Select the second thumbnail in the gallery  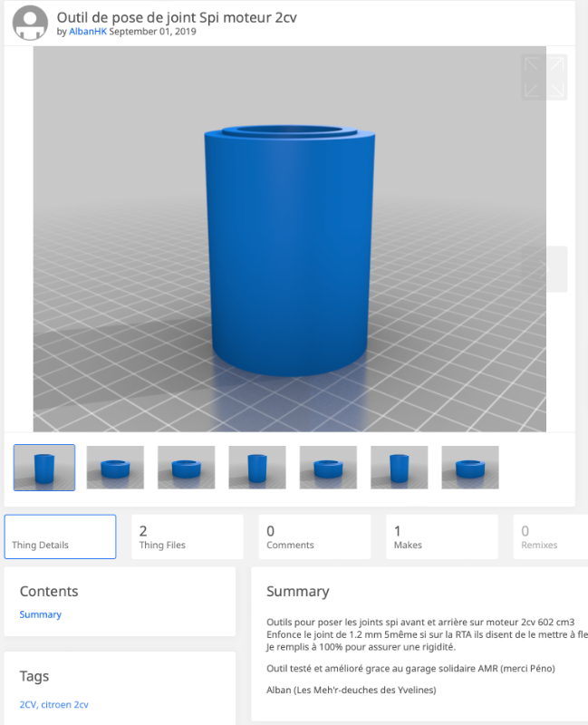115,468
